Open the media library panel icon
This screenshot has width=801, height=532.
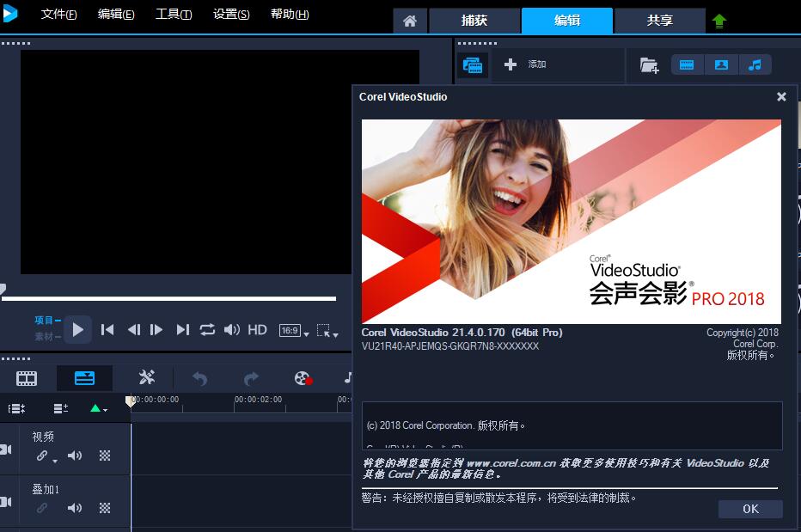point(473,65)
